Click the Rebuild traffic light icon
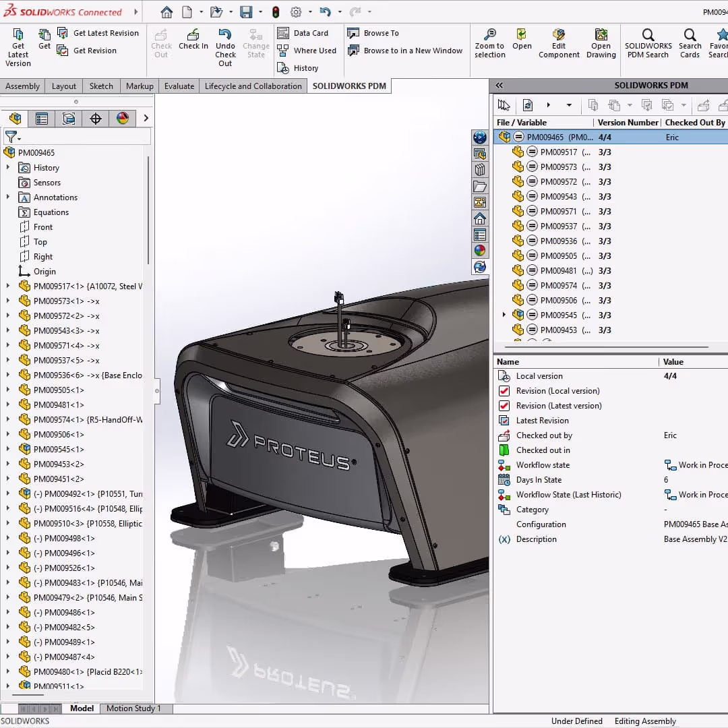 pyautogui.click(x=276, y=12)
